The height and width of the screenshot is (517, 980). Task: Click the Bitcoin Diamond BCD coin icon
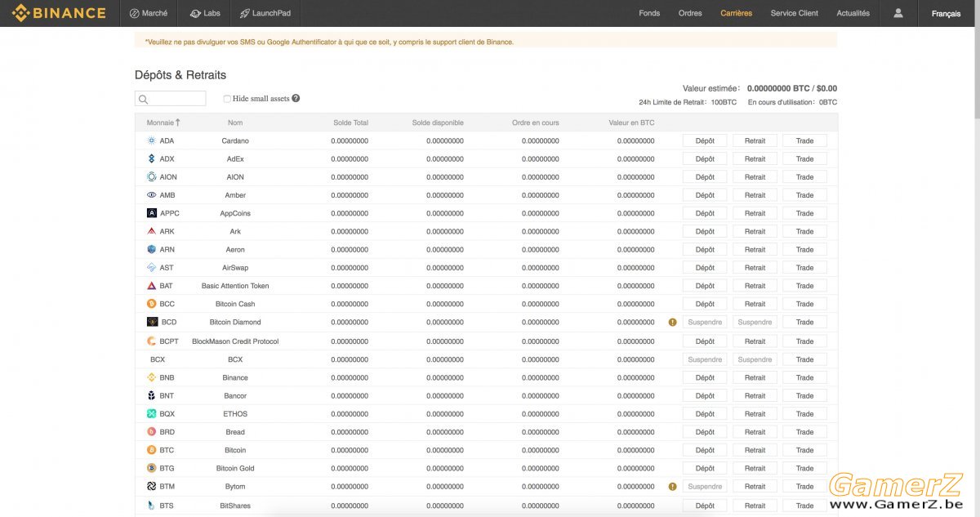(x=152, y=322)
